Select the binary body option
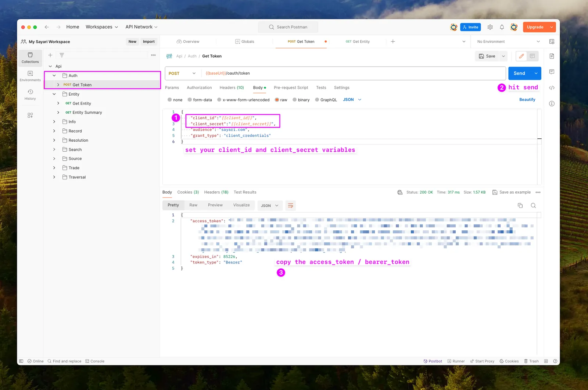Screen dimensions: 588x390 [x=301, y=100]
